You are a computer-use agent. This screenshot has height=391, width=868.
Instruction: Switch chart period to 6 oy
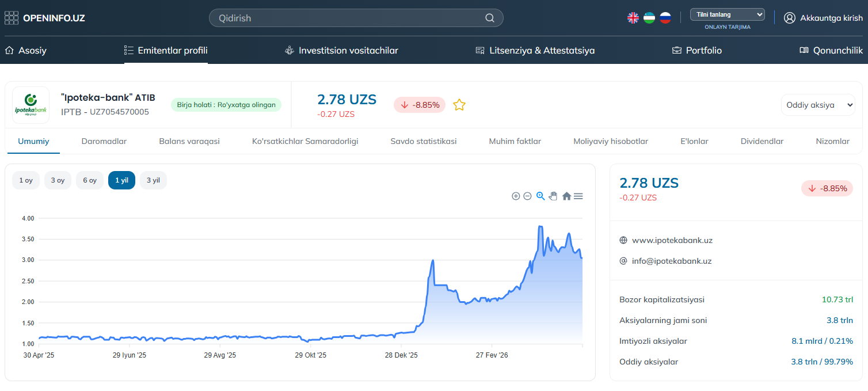click(90, 180)
